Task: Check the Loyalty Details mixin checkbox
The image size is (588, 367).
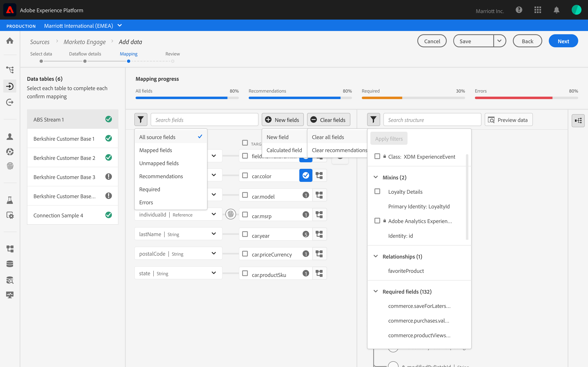Action: pos(377,191)
